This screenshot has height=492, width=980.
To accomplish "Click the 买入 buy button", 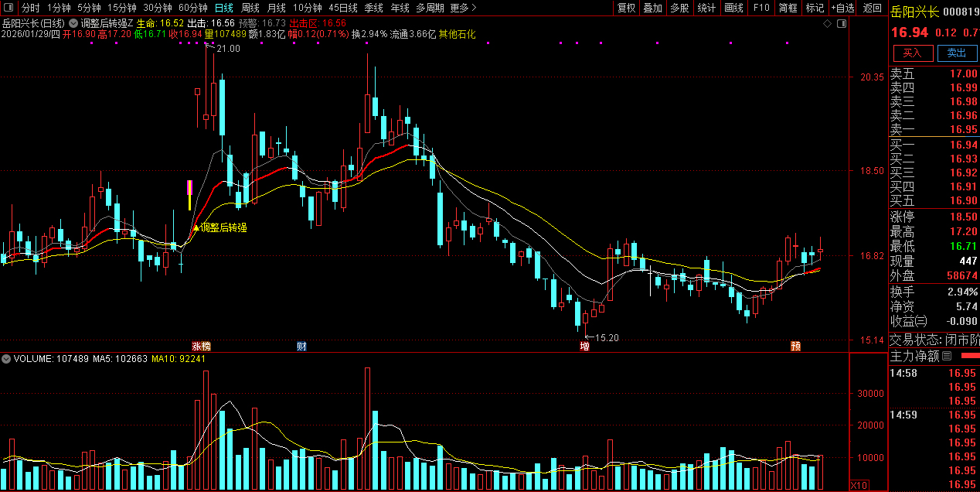I will (913, 53).
